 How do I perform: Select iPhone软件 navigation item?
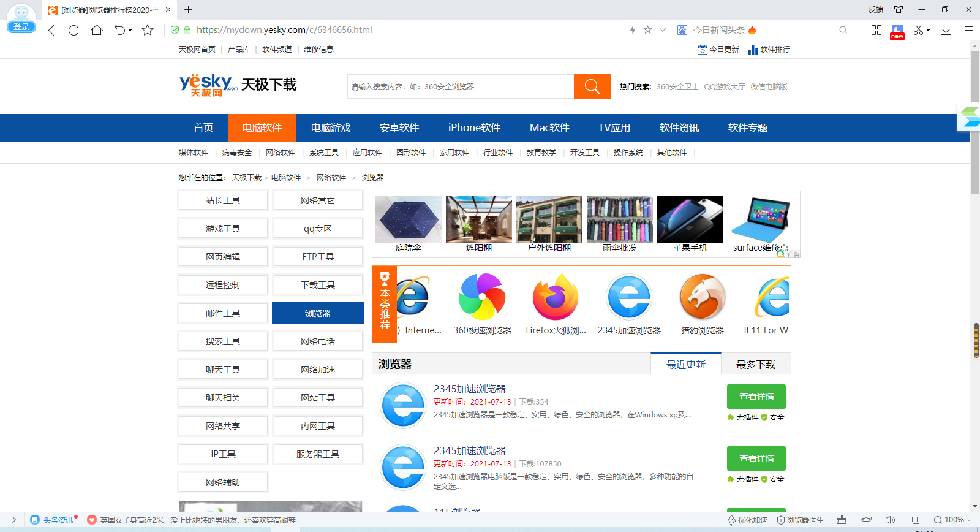(474, 127)
